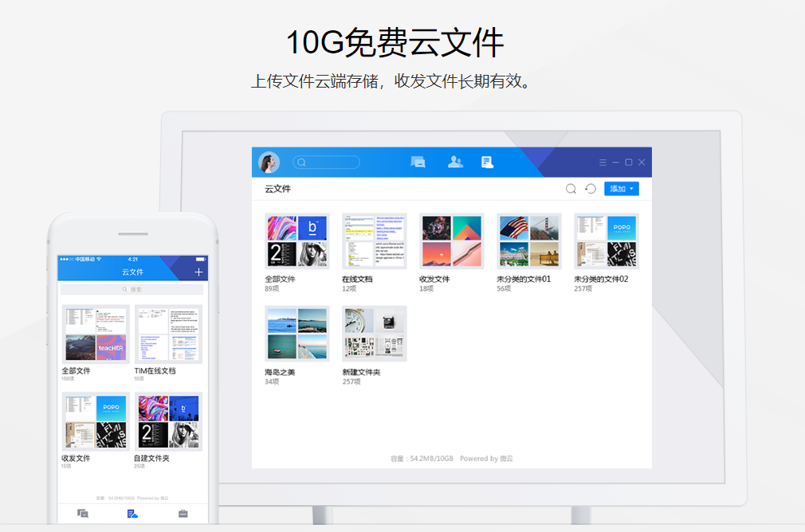Tap the plus icon in the phone header
Image resolution: width=805 pixels, height=532 pixels.
pyautogui.click(x=198, y=272)
